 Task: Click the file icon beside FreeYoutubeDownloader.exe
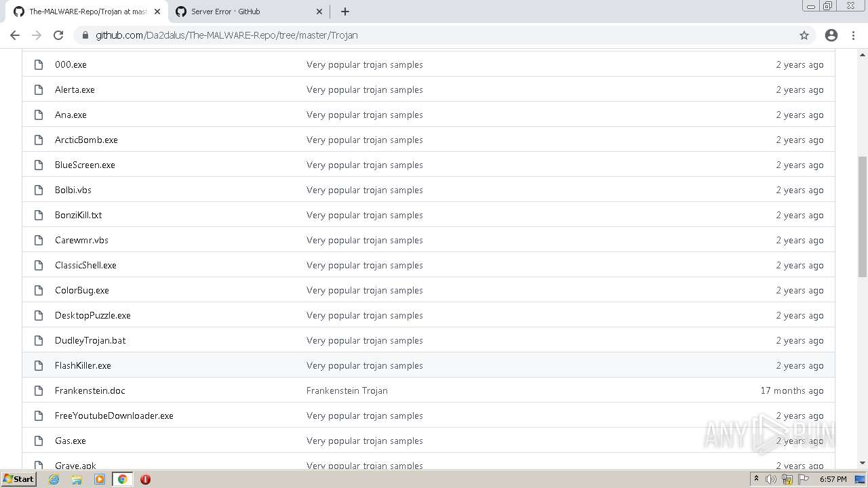tap(39, 415)
